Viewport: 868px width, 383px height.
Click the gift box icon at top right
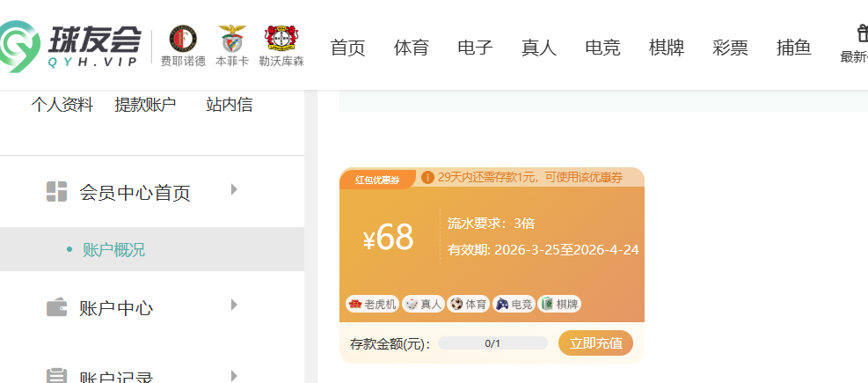pos(862,33)
